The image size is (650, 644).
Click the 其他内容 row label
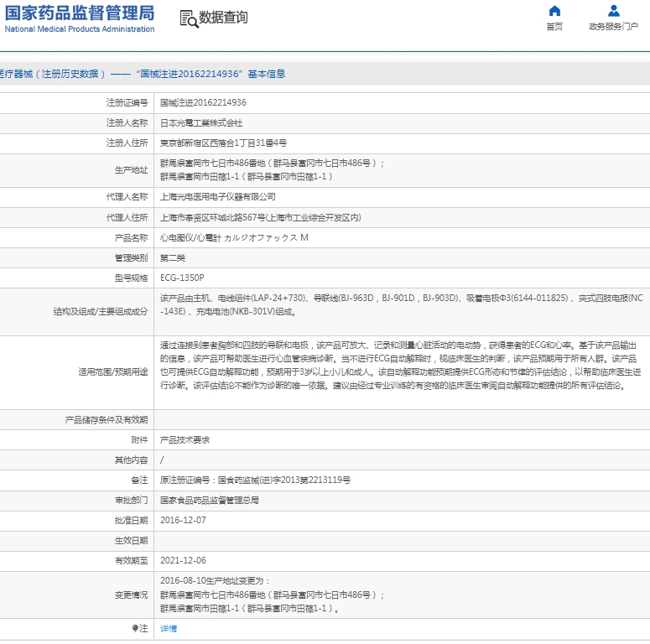tap(131, 460)
